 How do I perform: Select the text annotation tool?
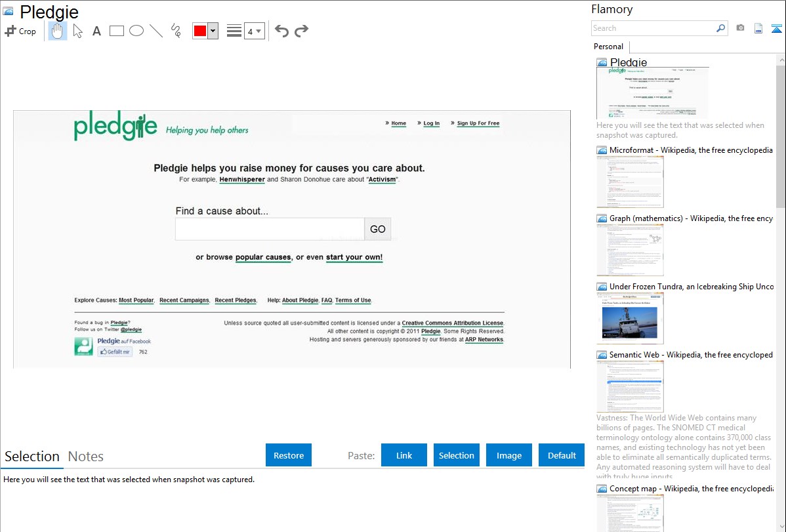[96, 31]
